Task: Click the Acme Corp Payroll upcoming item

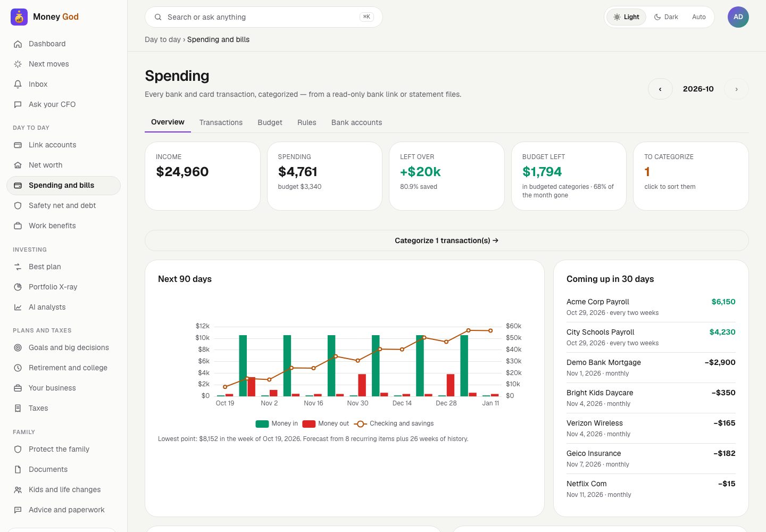Action: [x=651, y=307]
